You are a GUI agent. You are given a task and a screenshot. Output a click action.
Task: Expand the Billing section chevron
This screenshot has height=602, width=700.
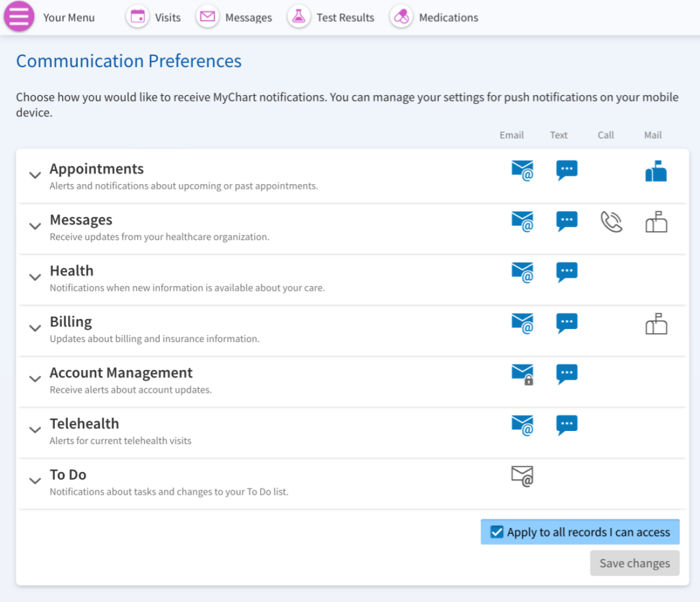click(35, 328)
